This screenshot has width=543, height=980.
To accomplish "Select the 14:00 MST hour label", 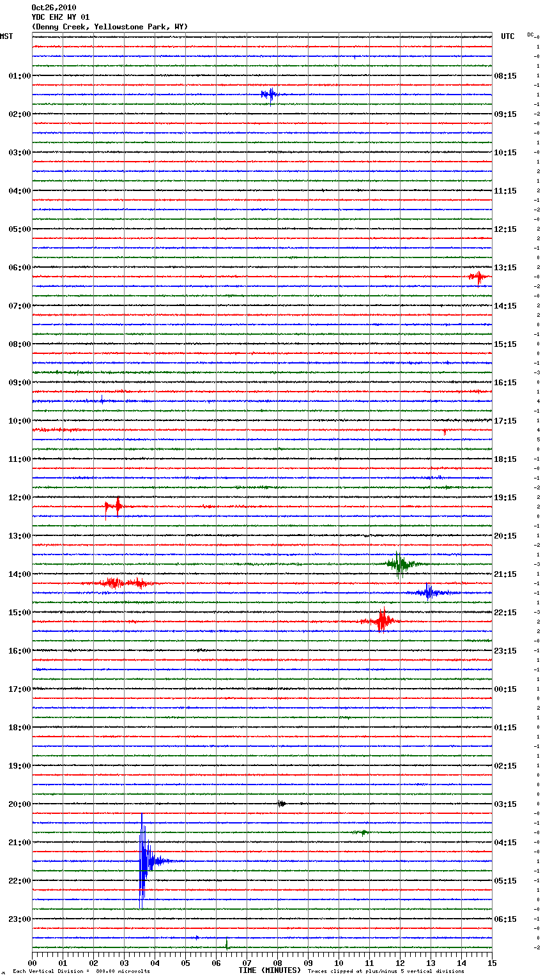I will tap(20, 574).
